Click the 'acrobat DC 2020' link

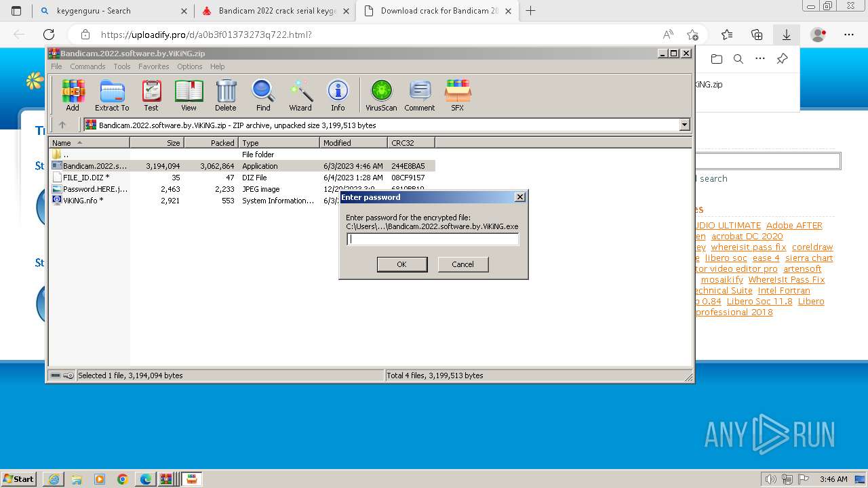point(747,237)
